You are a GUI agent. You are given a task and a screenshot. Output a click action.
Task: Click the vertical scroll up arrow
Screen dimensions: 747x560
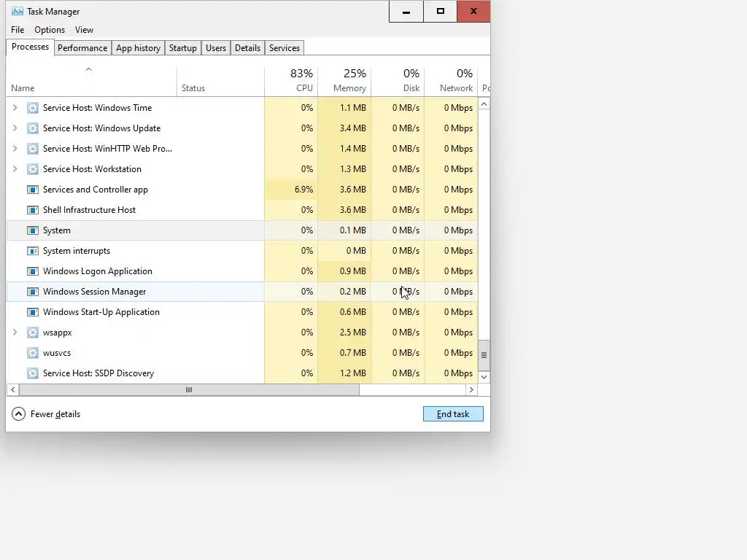tap(484, 104)
